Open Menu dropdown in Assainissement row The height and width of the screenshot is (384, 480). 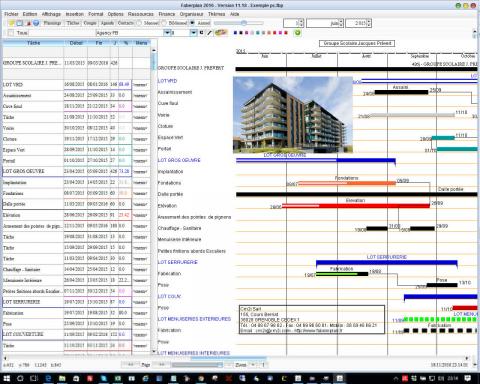(140, 96)
